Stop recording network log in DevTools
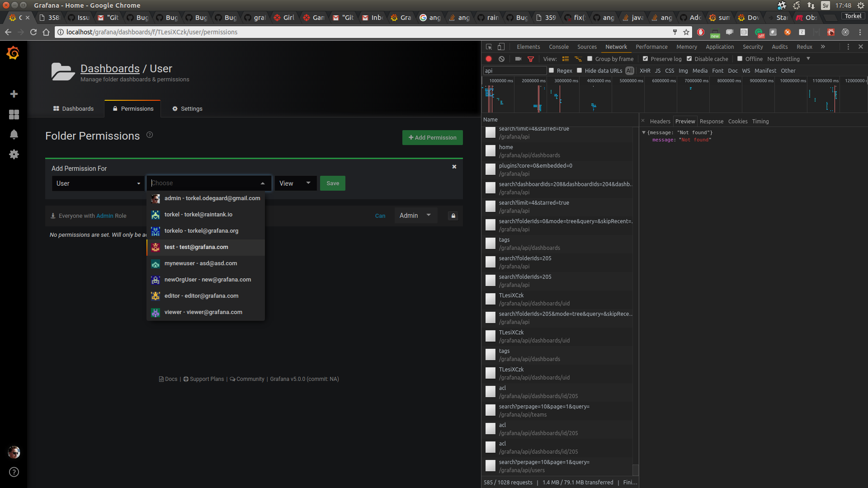Image resolution: width=868 pixels, height=488 pixels. (488, 59)
